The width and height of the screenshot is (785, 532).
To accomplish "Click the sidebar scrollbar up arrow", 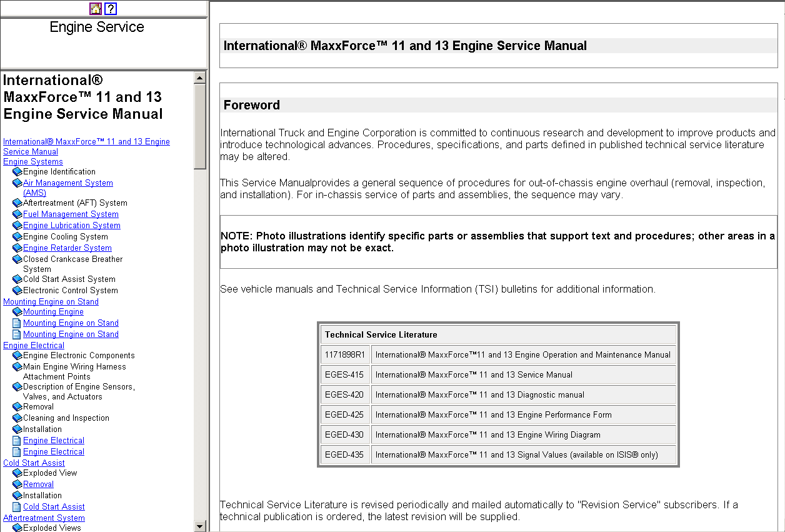I will coord(200,77).
